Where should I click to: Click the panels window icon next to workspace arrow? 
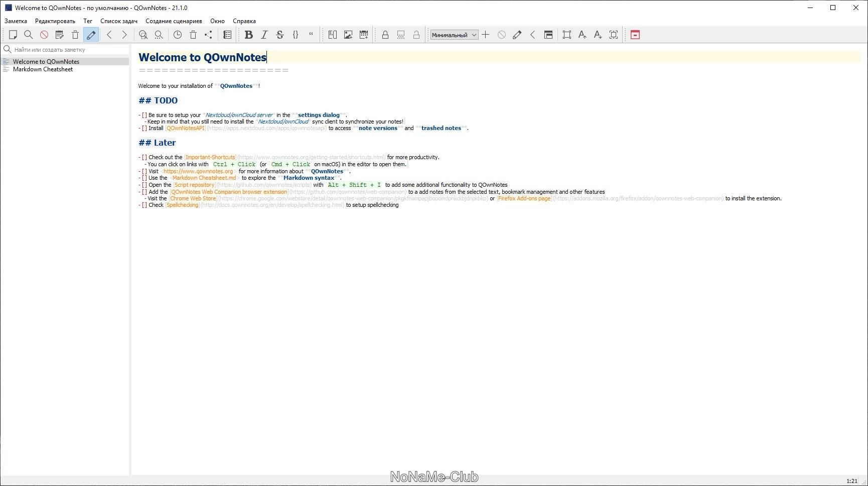pos(548,35)
